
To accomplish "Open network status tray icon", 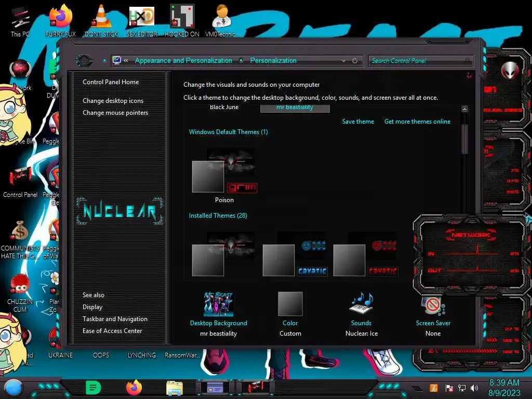I will point(462,388).
